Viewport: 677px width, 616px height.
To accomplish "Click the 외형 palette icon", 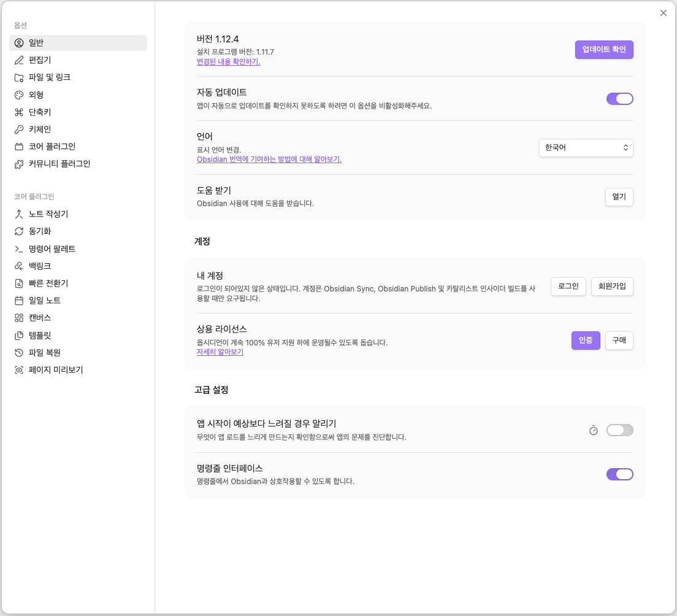I will click(x=19, y=95).
